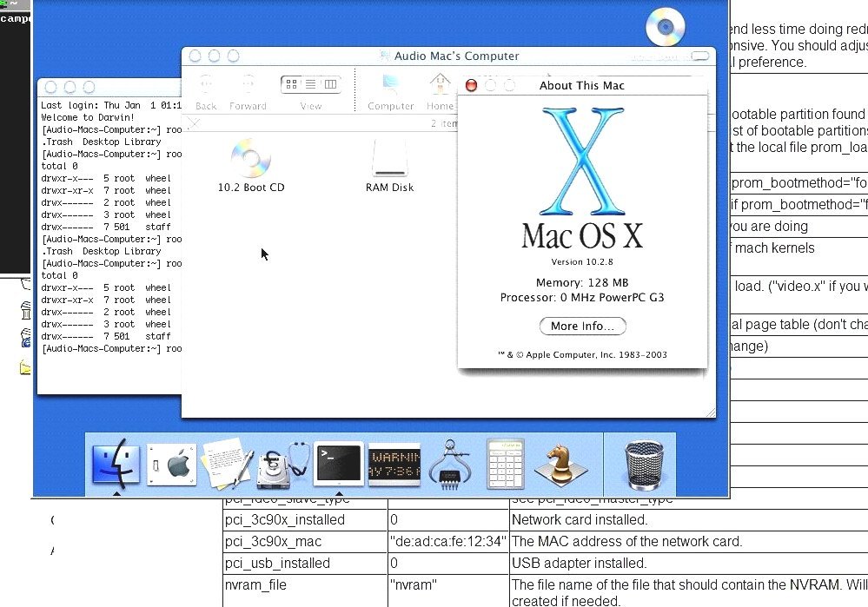Screen dimensions: 868x607
Task: Click the resize corner of Finder window
Action: pyautogui.click(x=710, y=412)
